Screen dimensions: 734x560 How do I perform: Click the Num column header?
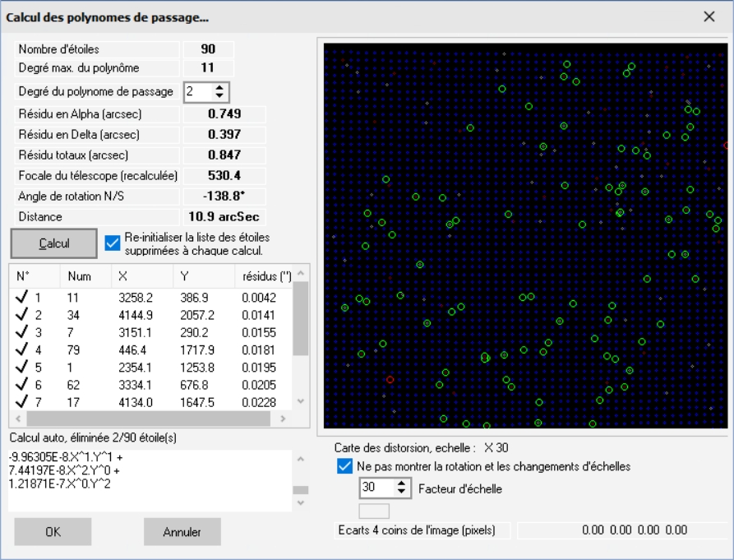[x=80, y=276]
